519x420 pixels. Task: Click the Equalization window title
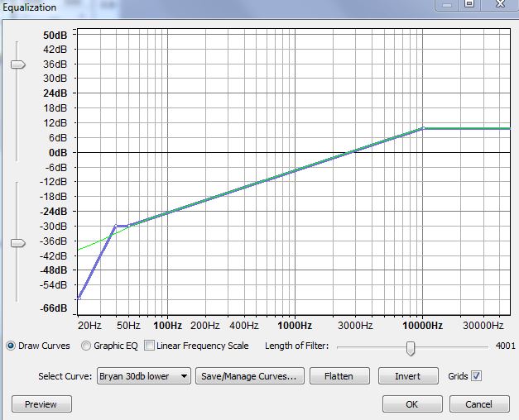(30, 7)
